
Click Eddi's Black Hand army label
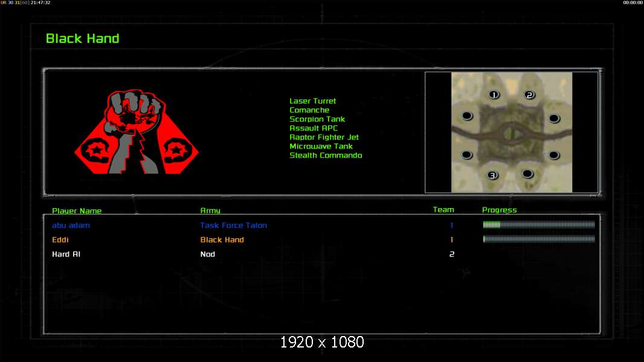point(222,240)
